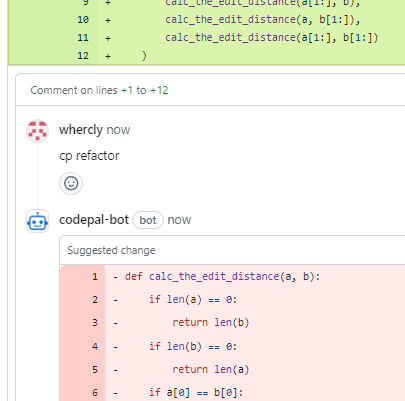Open codepal-bot robot avatar
Viewport: 405px width, 401px height.
click(38, 221)
